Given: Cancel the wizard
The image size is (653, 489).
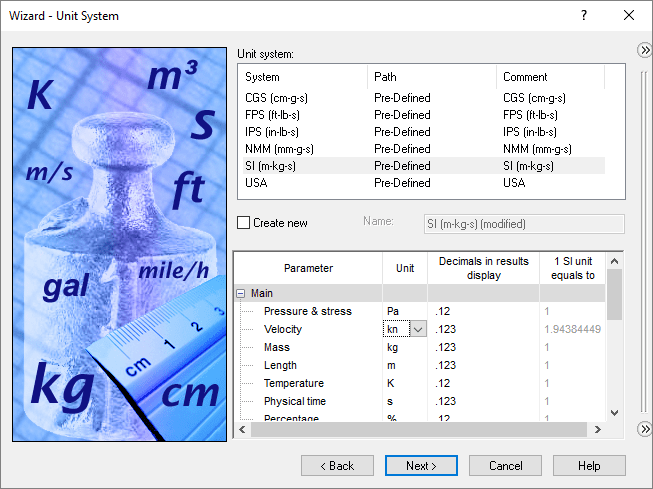Looking at the screenshot, I should [505, 466].
